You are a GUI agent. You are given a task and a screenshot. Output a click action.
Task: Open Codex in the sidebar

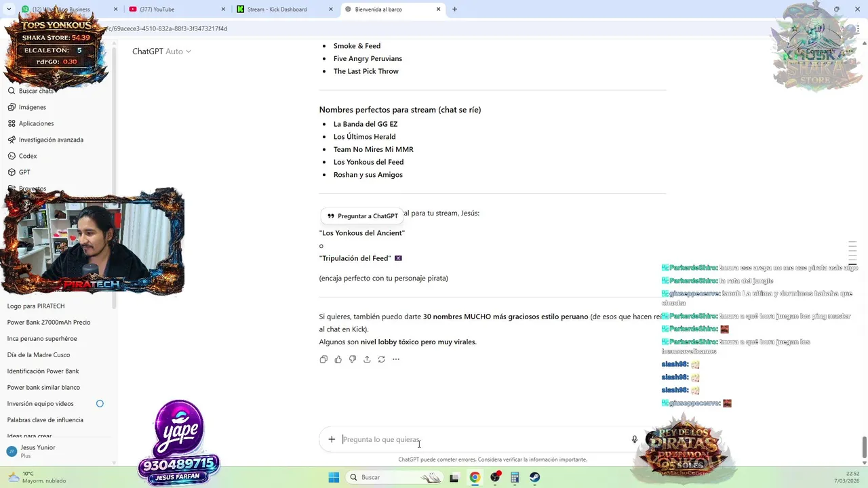click(x=22, y=156)
